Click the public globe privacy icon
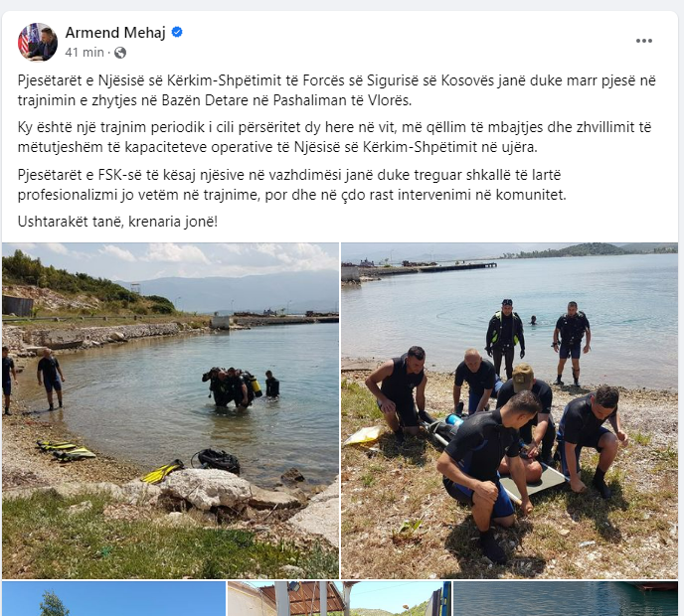684x616 pixels. tap(120, 53)
